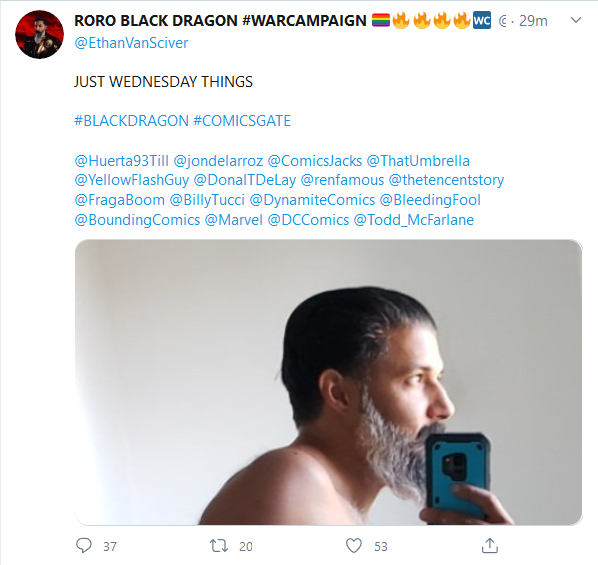Open the share upload icon
This screenshot has height=565, width=598.
tap(490, 546)
